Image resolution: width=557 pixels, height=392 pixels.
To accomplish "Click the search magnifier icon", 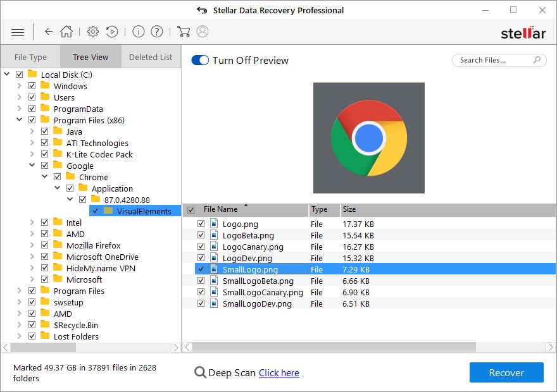I will point(537,60).
